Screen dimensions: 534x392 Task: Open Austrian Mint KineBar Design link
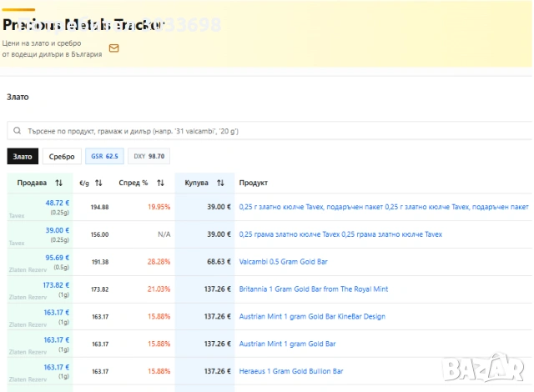[x=312, y=317]
